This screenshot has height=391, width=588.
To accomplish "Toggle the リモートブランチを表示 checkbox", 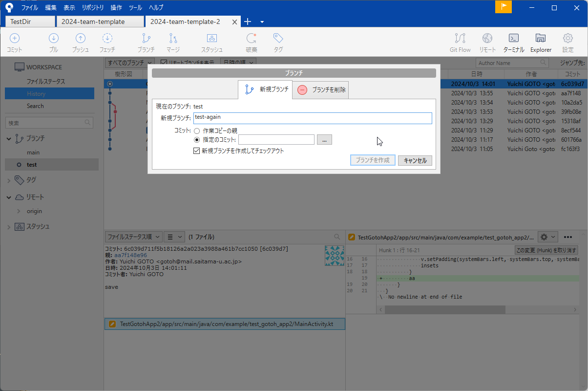I will [164, 63].
